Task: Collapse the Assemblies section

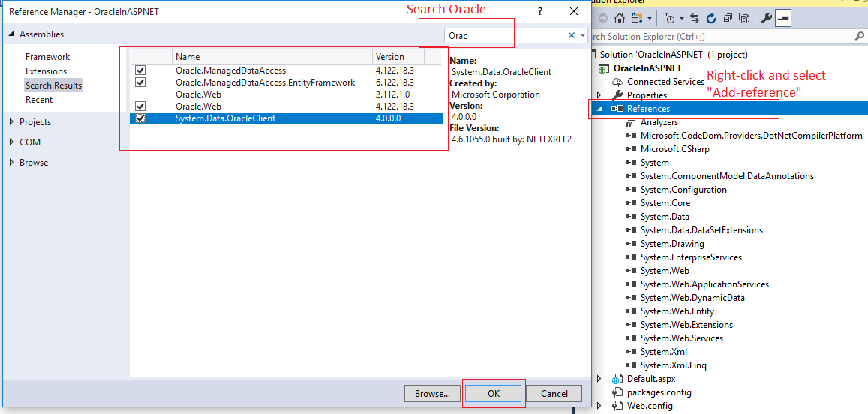Action: pos(11,34)
